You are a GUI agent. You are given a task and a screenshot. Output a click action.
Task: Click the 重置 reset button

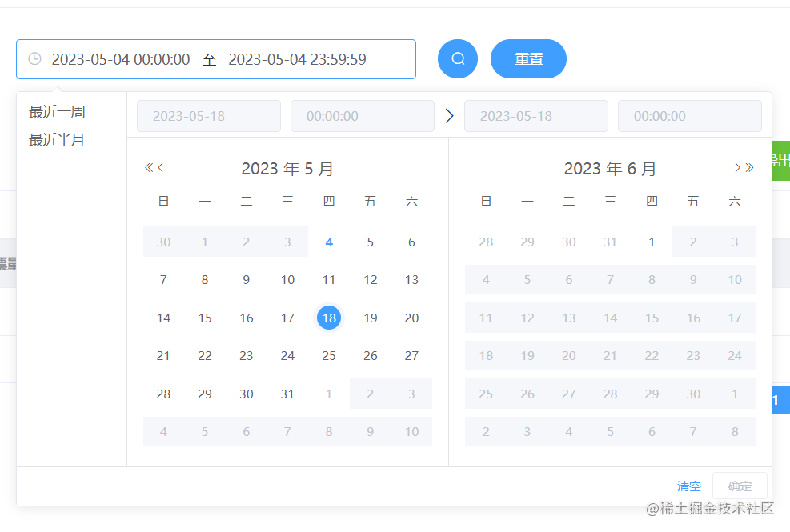coord(528,58)
